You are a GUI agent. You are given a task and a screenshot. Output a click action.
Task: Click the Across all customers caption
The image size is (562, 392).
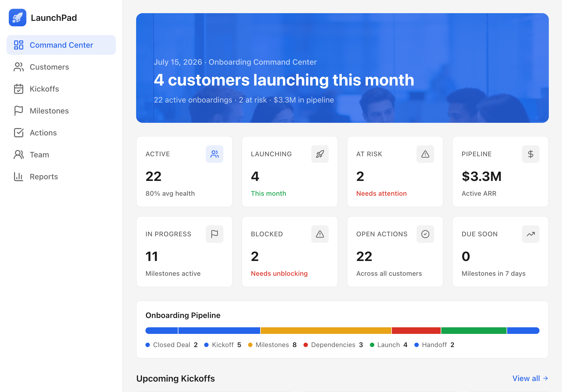389,274
